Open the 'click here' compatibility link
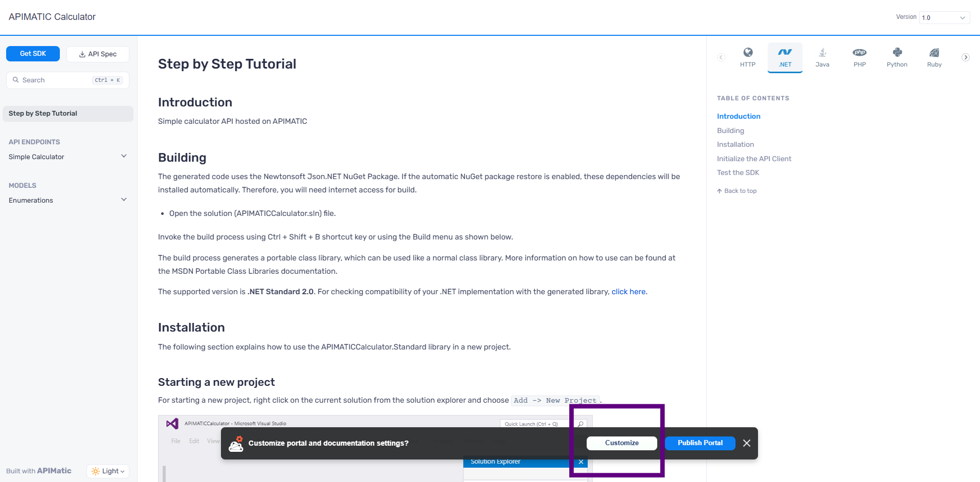The height and width of the screenshot is (482, 980). click(629, 292)
